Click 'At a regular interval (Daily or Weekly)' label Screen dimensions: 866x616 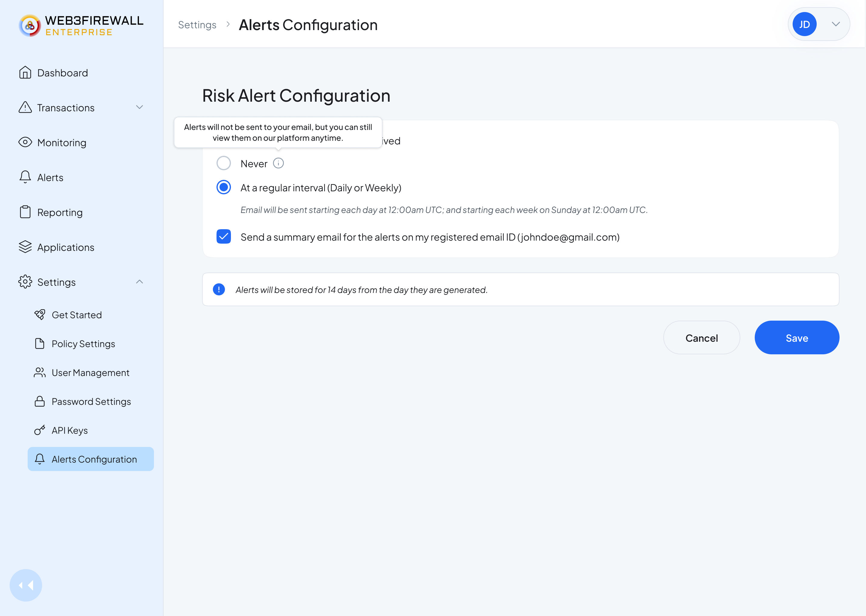[321, 188]
